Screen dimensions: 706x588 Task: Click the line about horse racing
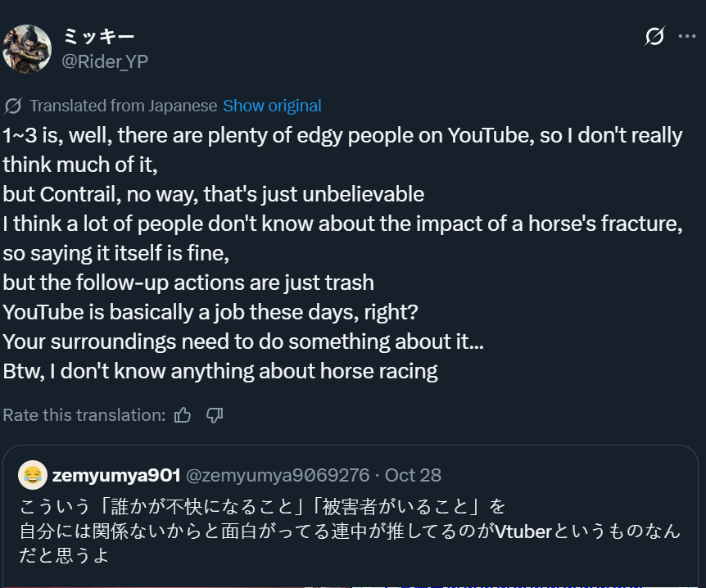click(220, 372)
